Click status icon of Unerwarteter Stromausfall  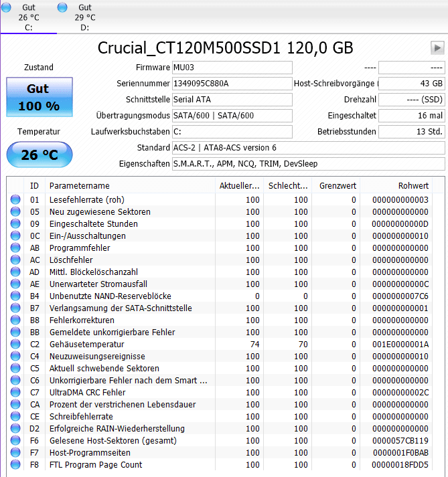15,284
